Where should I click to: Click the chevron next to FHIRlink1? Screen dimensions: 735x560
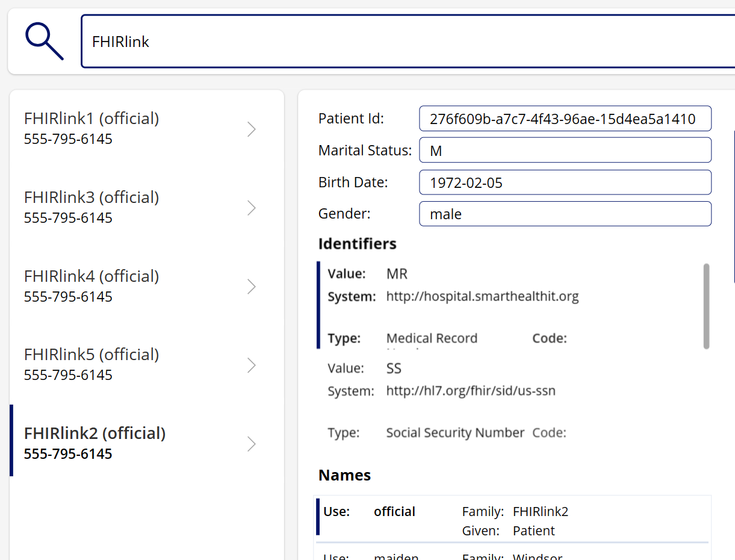(252, 129)
